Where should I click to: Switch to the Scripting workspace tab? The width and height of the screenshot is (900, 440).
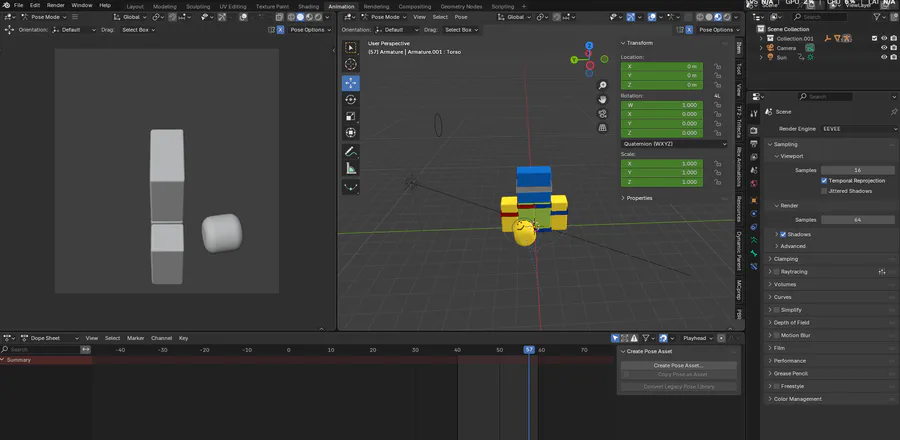coord(503,7)
